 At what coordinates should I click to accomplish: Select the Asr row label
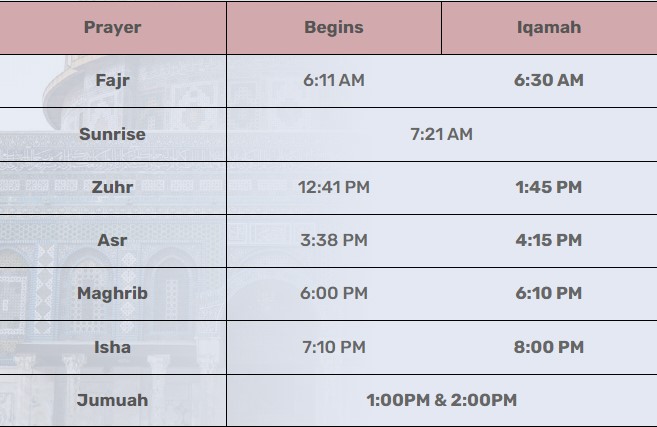[x=112, y=240]
